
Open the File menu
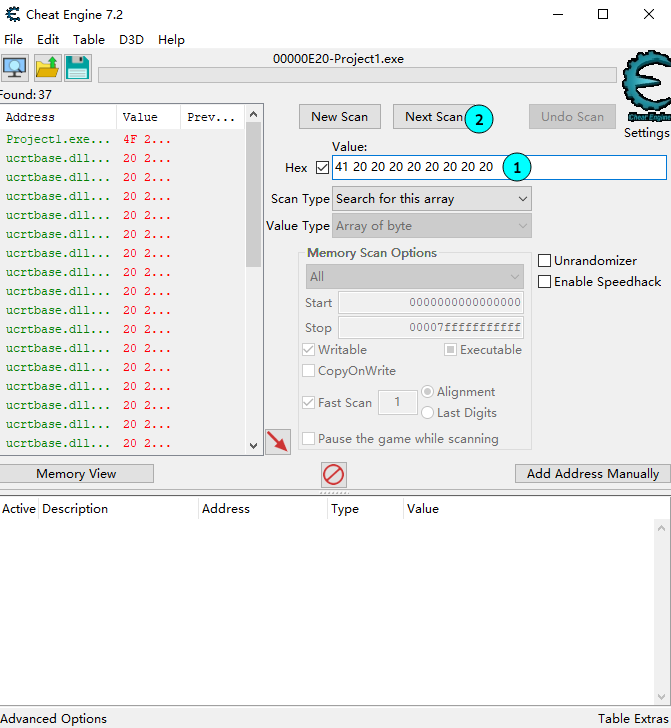coord(13,39)
